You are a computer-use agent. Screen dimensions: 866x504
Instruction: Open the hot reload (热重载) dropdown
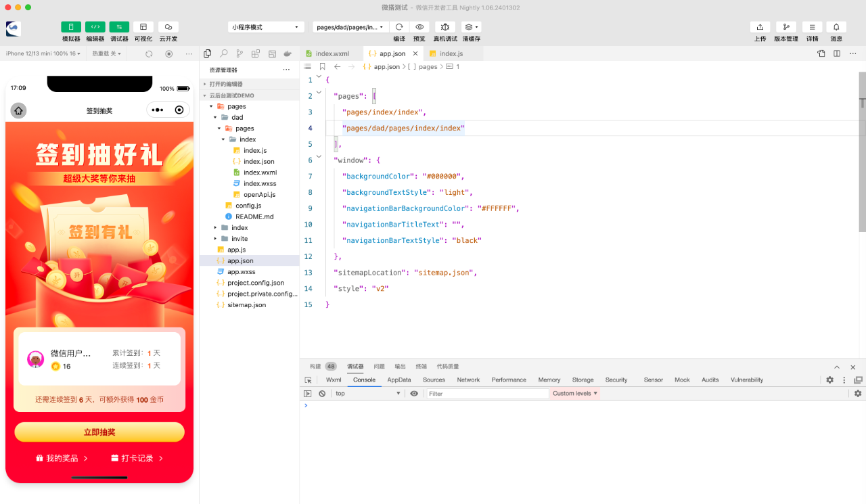(x=108, y=53)
